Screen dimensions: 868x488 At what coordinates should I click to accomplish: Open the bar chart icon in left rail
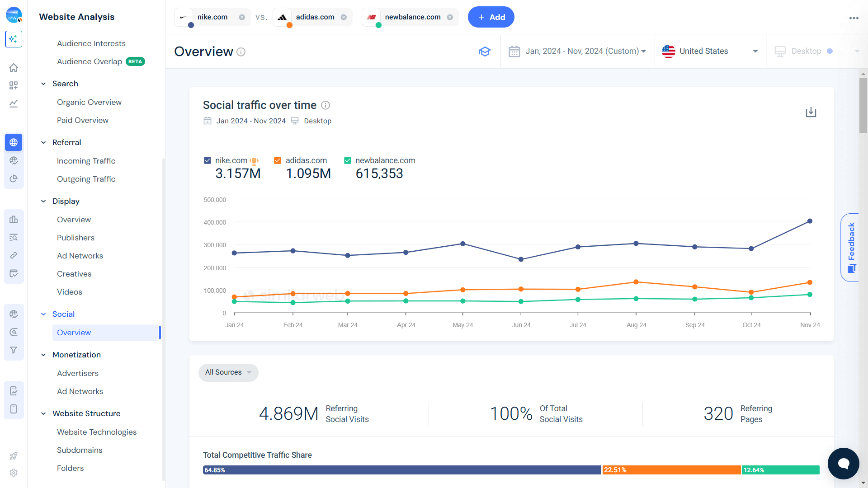point(14,219)
